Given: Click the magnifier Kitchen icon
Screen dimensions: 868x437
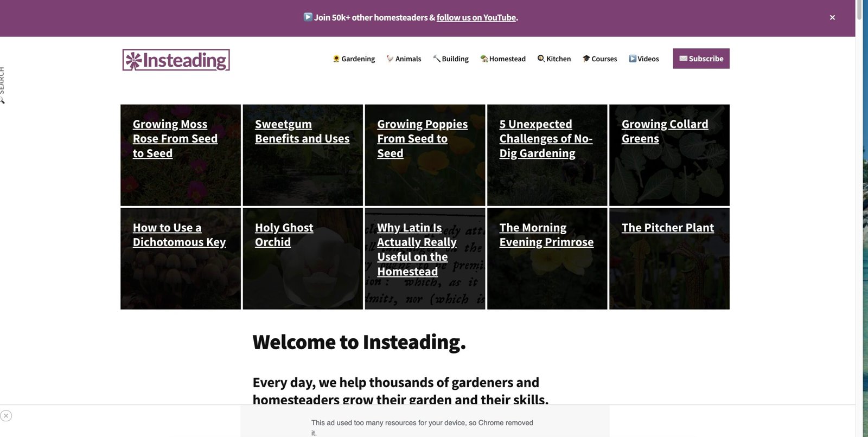Looking at the screenshot, I should (x=541, y=59).
